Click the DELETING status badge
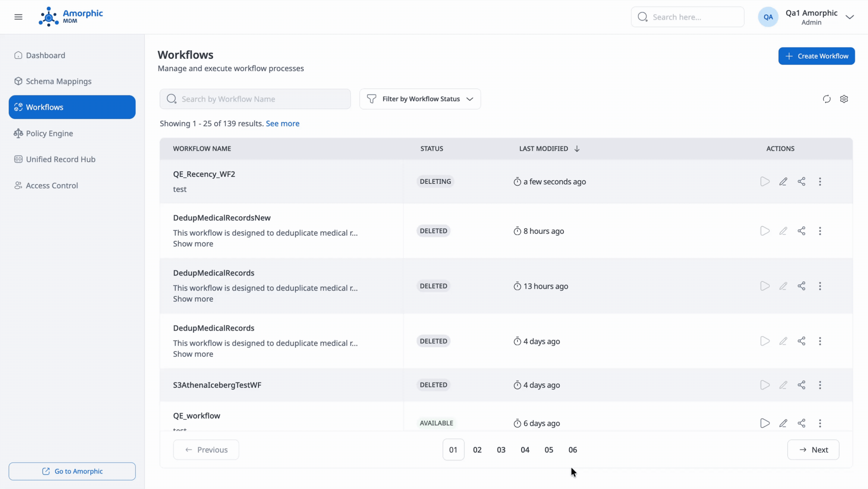The height and width of the screenshot is (489, 868). point(435,182)
